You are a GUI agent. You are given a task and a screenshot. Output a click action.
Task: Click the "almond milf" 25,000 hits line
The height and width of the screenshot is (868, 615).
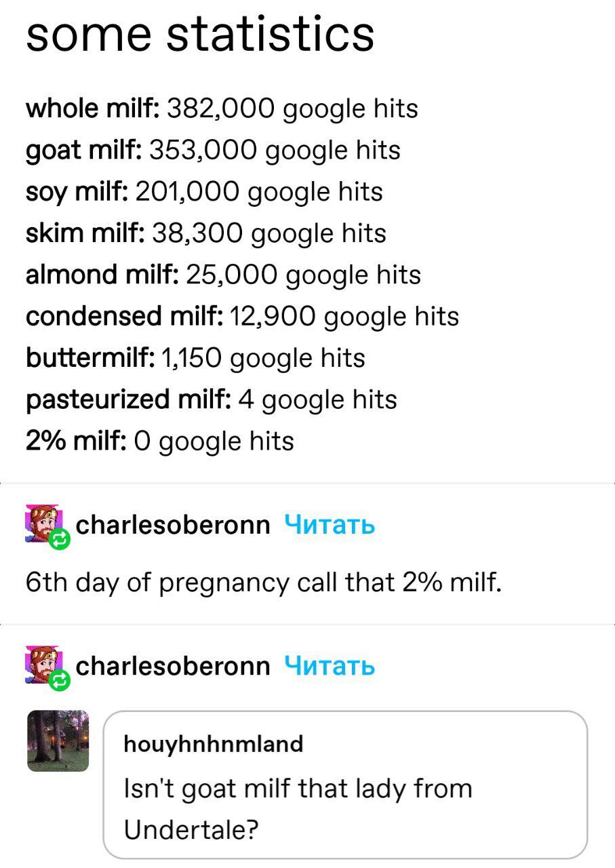click(x=223, y=275)
